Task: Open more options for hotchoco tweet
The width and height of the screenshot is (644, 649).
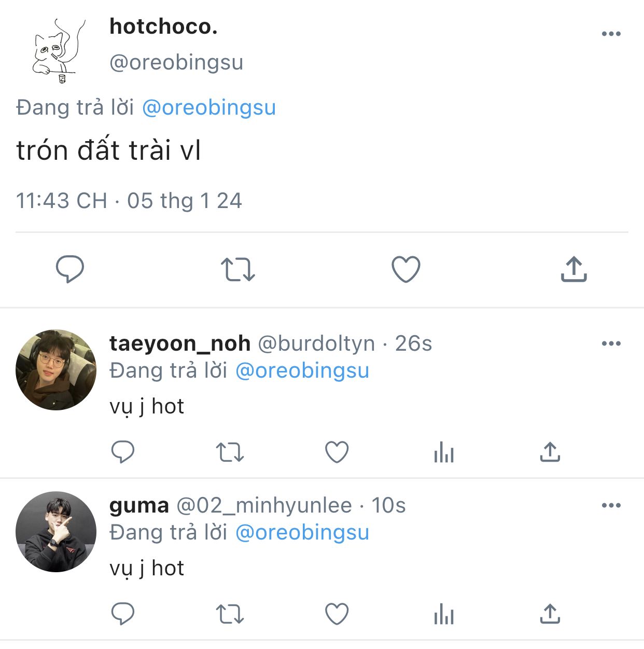Action: click(611, 34)
